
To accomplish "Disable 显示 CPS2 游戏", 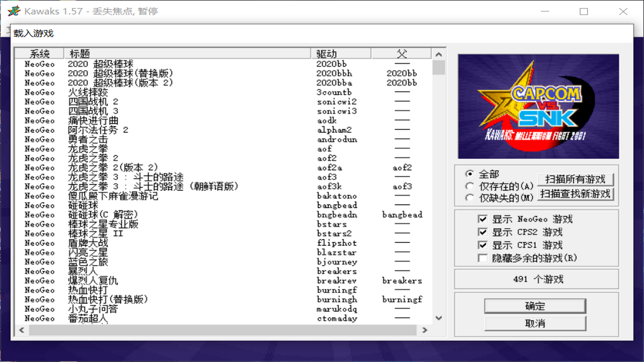I will point(483,232).
